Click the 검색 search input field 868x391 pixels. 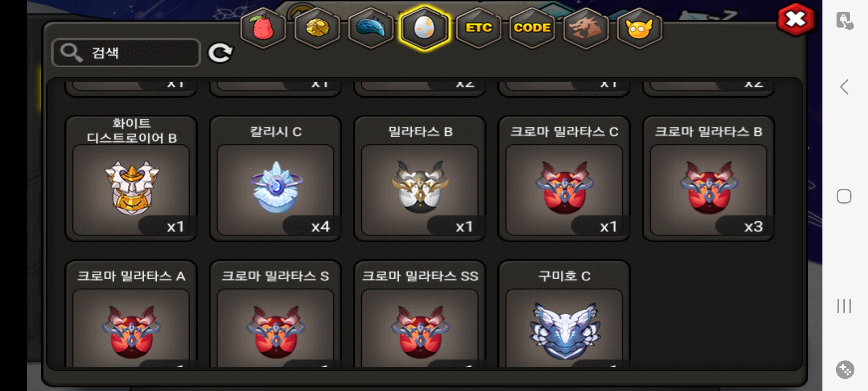point(126,53)
